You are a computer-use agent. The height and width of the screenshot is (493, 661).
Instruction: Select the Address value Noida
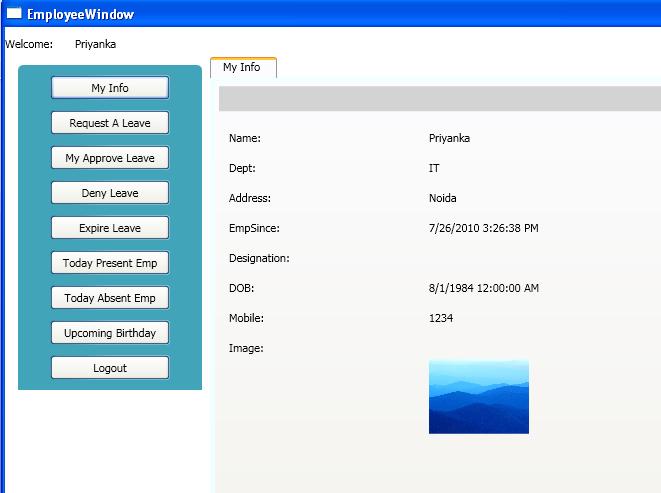coord(442,198)
